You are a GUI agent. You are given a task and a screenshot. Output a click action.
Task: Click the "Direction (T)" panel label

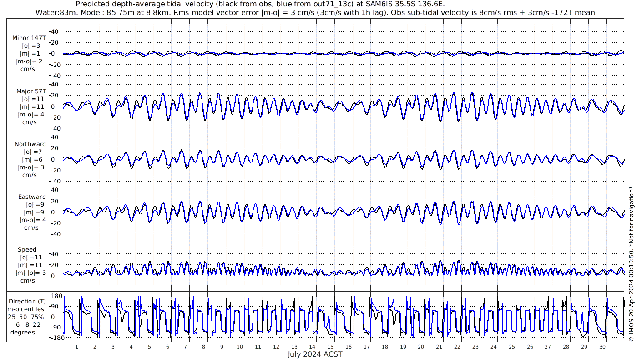pyautogui.click(x=27, y=301)
